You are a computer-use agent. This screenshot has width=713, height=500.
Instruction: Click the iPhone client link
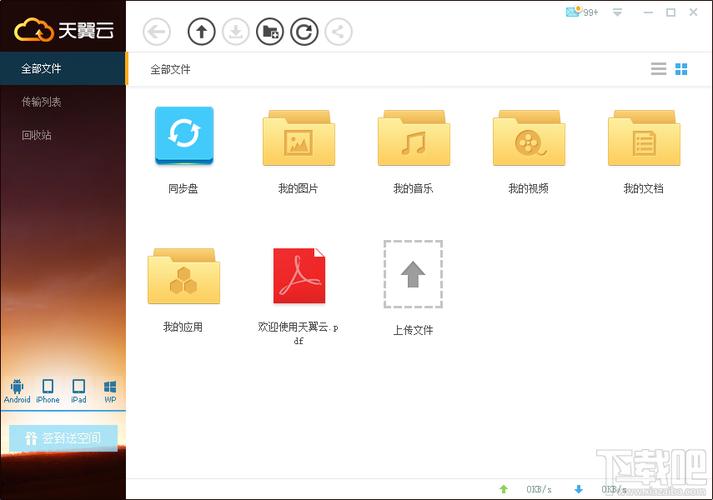click(48, 391)
